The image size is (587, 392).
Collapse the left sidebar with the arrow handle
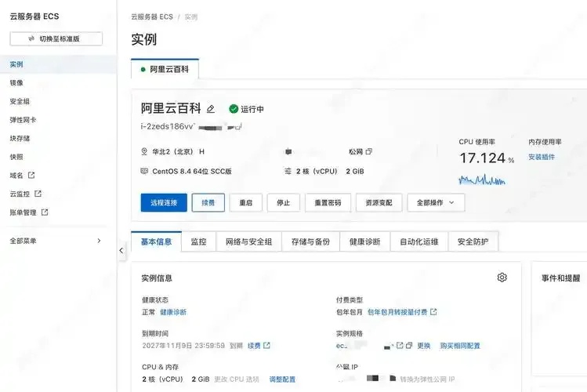click(x=121, y=250)
